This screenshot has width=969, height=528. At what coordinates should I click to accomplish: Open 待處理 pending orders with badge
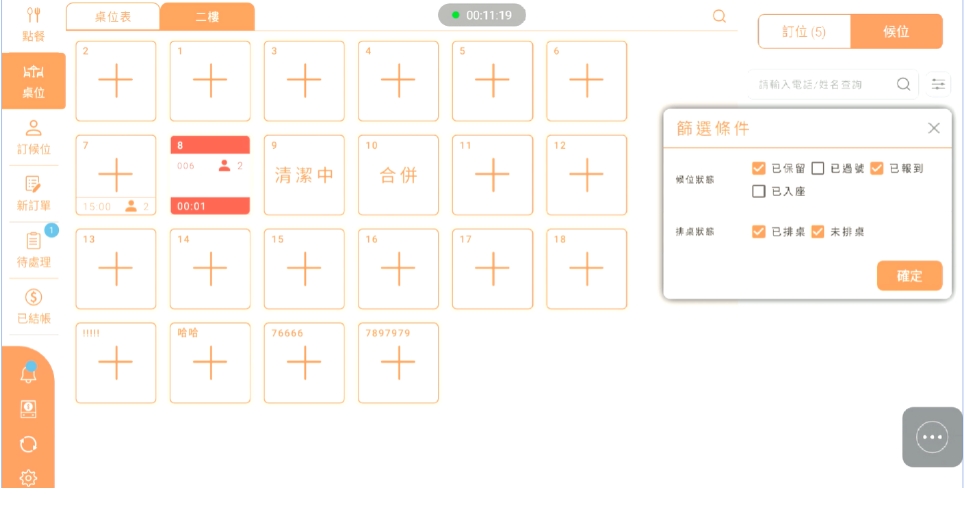point(33,248)
